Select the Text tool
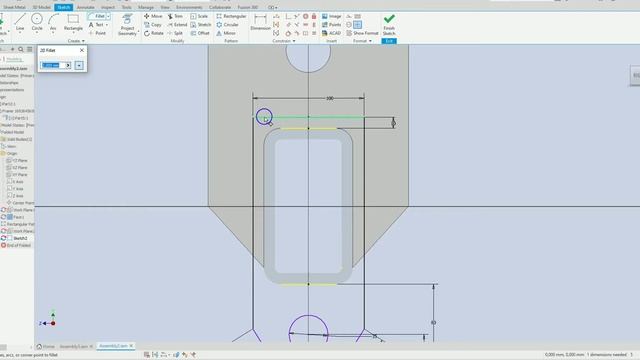Screen dimensions: 640x360 [x=96, y=25]
